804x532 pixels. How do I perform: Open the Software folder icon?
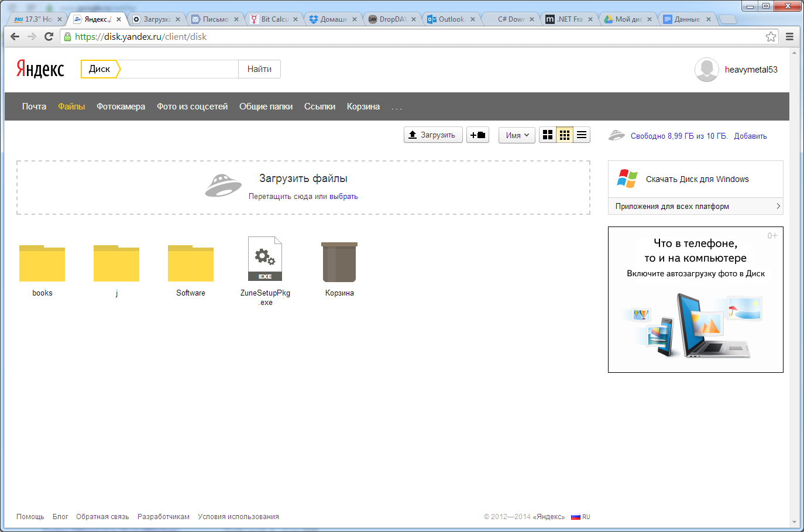pyautogui.click(x=191, y=264)
